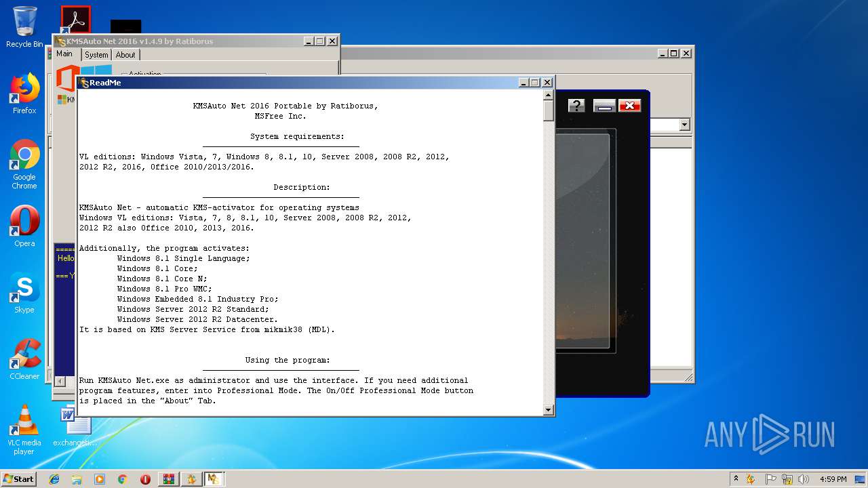Click the 'Windows Server 2012 R2 Datacenter.' line
Image resolution: width=868 pixels, height=488 pixels.
coord(197,319)
